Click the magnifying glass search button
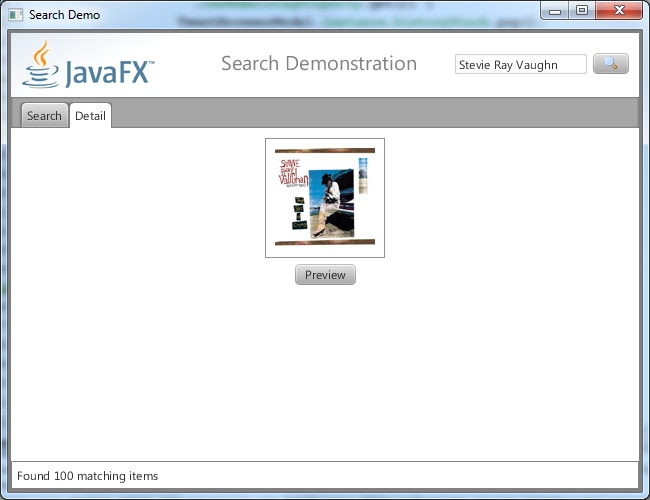 pos(611,64)
